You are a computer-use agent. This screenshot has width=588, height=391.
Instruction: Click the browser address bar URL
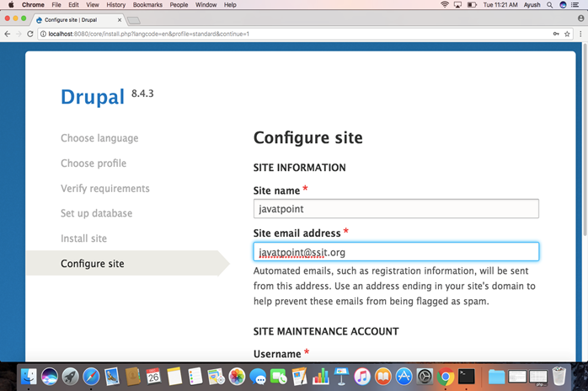pos(148,34)
